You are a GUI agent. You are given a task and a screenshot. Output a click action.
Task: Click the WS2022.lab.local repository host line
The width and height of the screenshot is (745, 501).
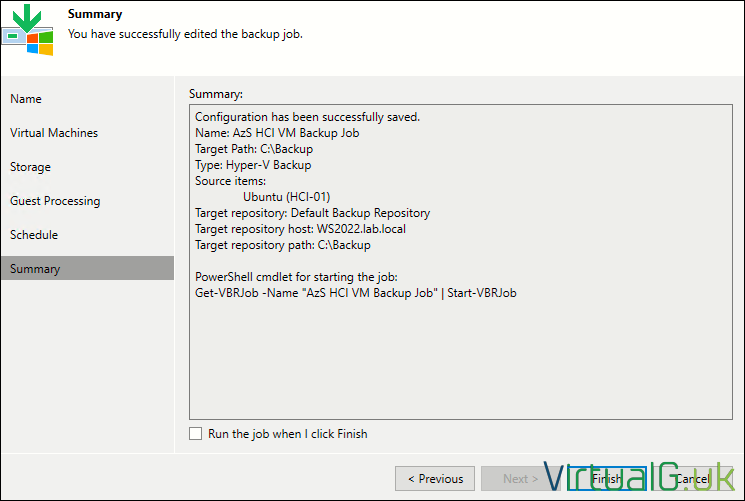[300, 229]
